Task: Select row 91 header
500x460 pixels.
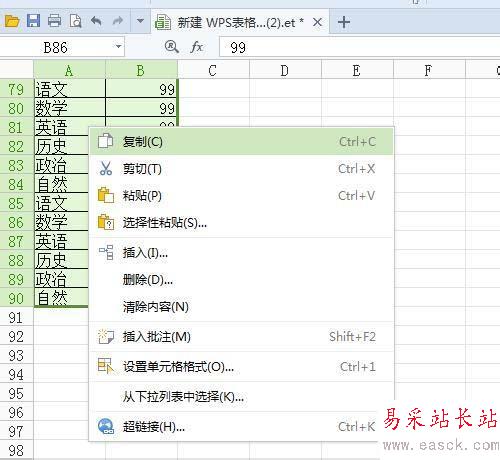Action: [16, 317]
